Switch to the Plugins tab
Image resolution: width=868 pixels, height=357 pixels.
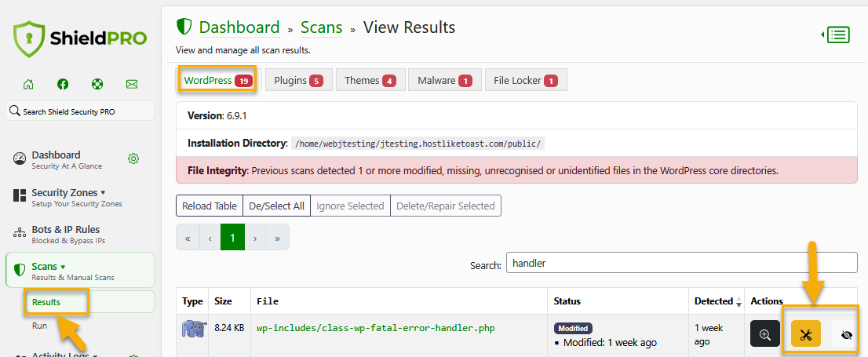(x=298, y=80)
